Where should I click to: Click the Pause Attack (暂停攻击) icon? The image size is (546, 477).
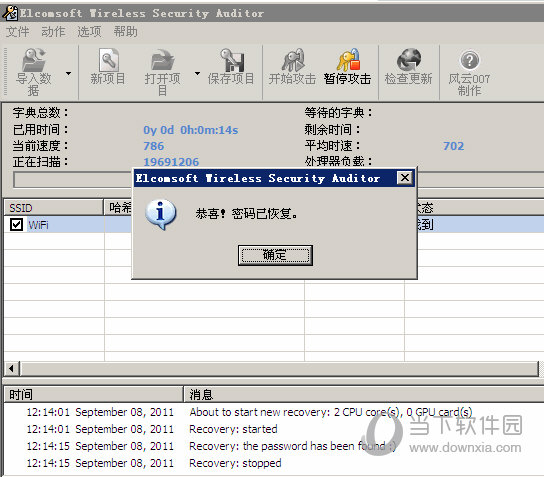348,60
